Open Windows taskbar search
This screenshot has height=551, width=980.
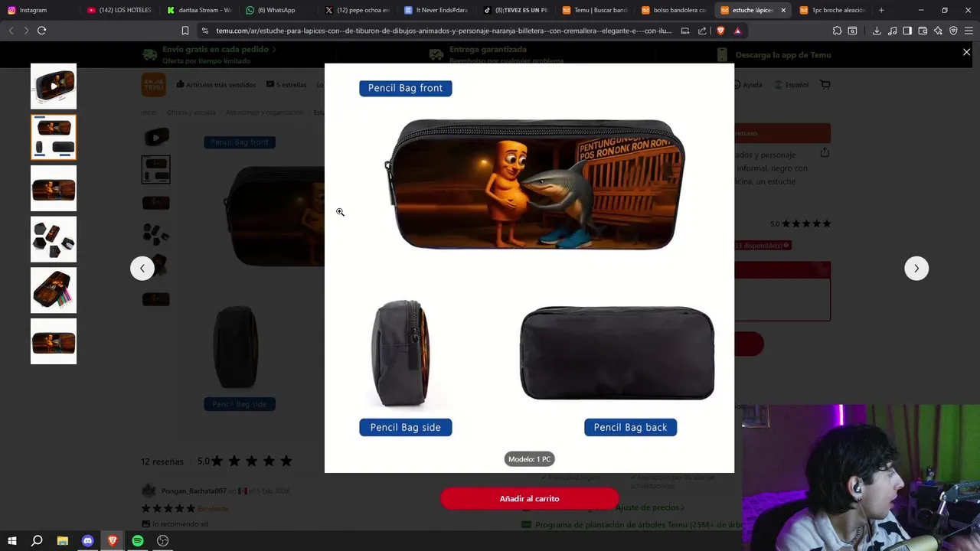(x=37, y=540)
